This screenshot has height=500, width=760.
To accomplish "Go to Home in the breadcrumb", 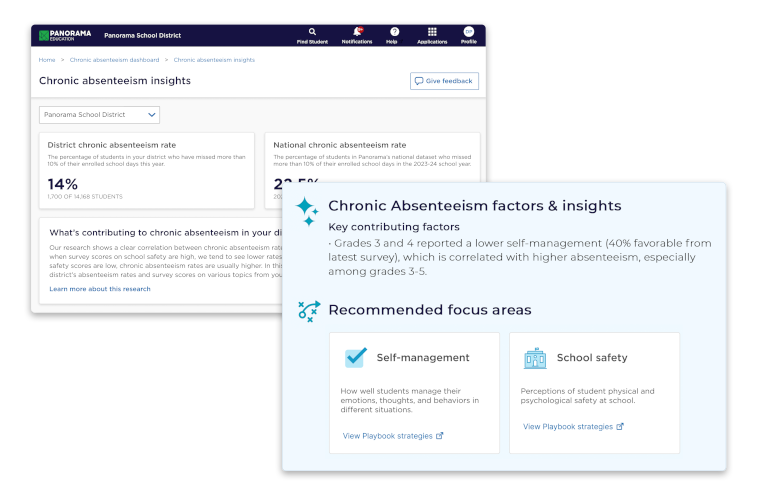I will click(47, 60).
